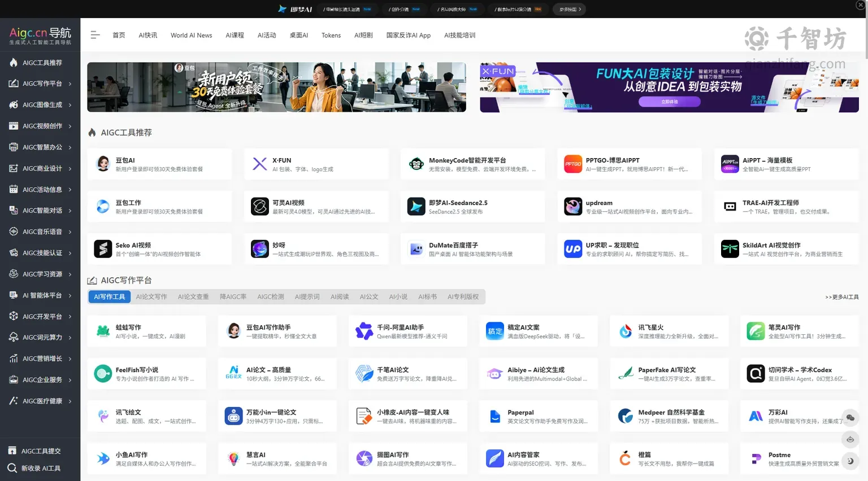Open the 即梦AI-Seedance2.5 icon
Viewport: 868px width, 481px height.
pyautogui.click(x=416, y=207)
